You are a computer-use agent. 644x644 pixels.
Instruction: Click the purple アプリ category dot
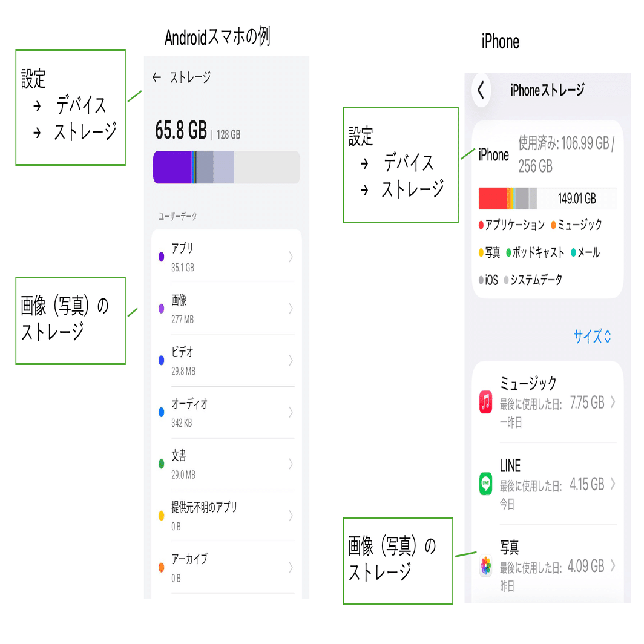[x=160, y=256]
